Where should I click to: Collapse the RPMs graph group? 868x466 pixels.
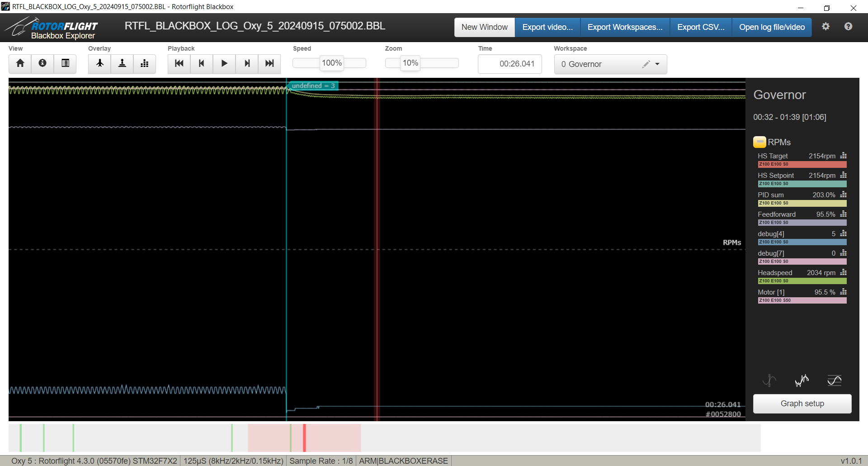[759, 142]
